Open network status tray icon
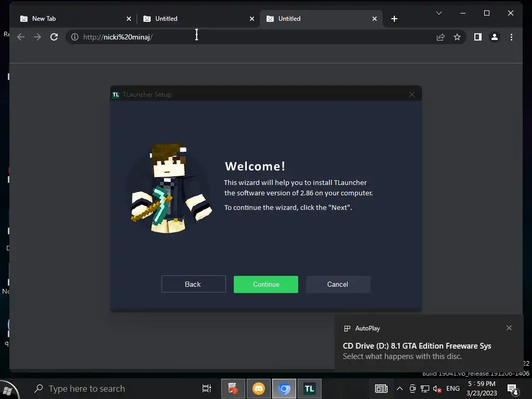This screenshot has height=399, width=532. coord(425,389)
